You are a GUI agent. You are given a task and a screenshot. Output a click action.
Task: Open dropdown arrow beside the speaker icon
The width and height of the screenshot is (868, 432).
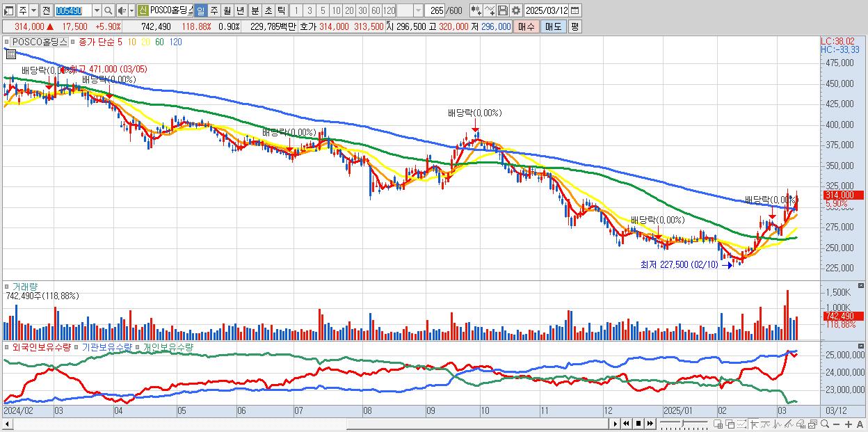pyautogui.click(x=131, y=10)
